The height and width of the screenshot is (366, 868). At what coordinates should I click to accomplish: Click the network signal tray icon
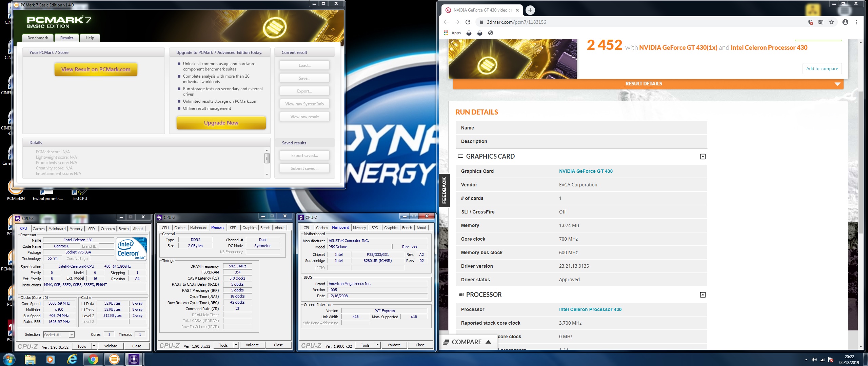pos(822,360)
